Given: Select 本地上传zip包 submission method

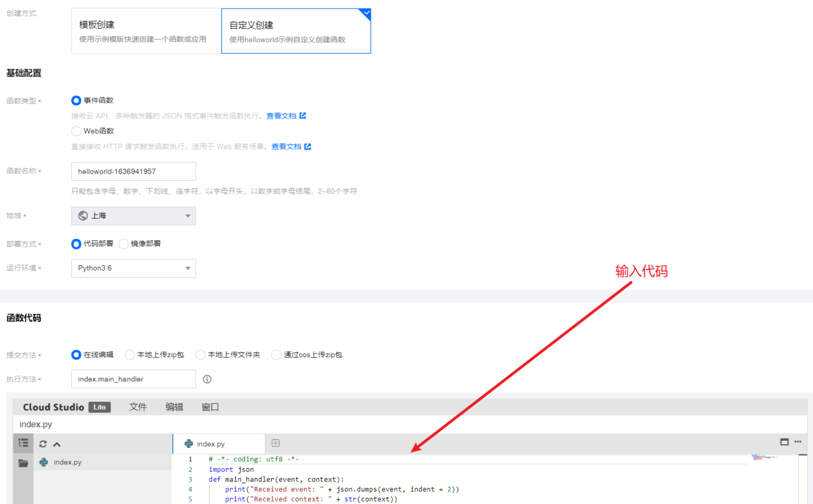Looking at the screenshot, I should pyautogui.click(x=130, y=355).
